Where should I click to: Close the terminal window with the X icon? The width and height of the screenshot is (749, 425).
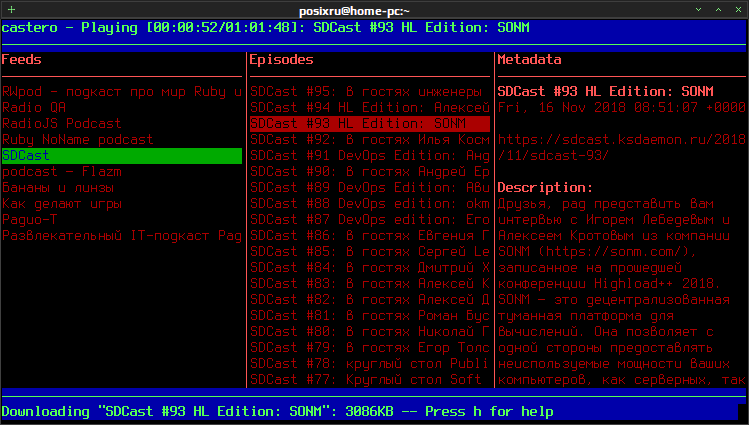[x=738, y=10]
